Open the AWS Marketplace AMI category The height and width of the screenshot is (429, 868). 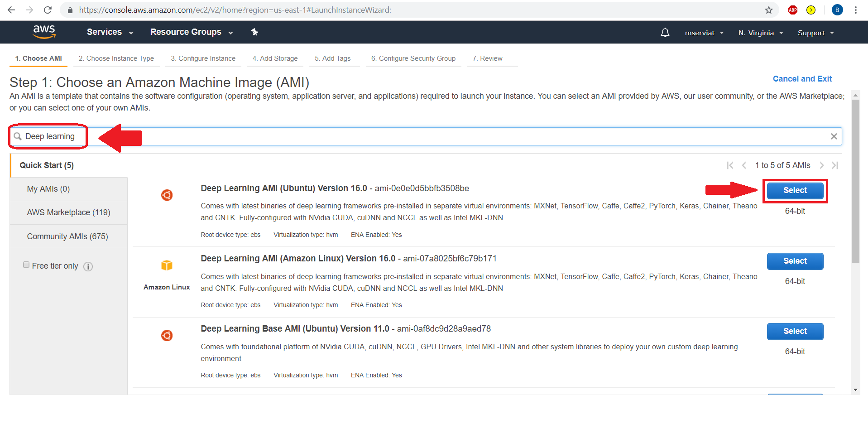pos(68,212)
